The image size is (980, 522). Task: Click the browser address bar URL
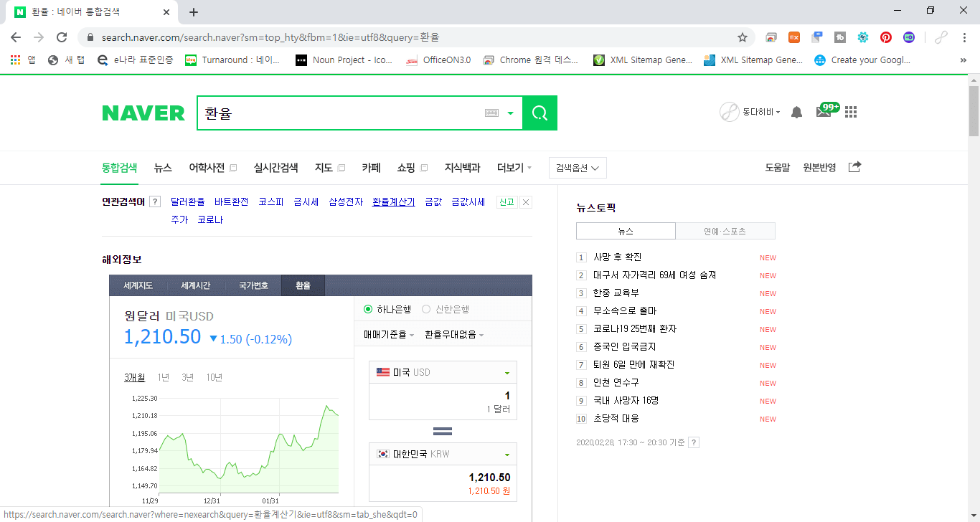[270, 37]
